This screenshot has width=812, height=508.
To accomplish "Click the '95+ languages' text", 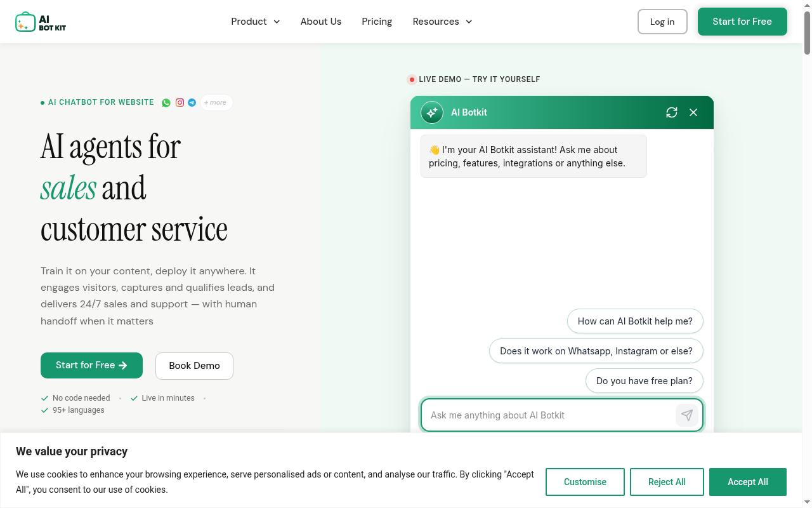I will pyautogui.click(x=79, y=410).
